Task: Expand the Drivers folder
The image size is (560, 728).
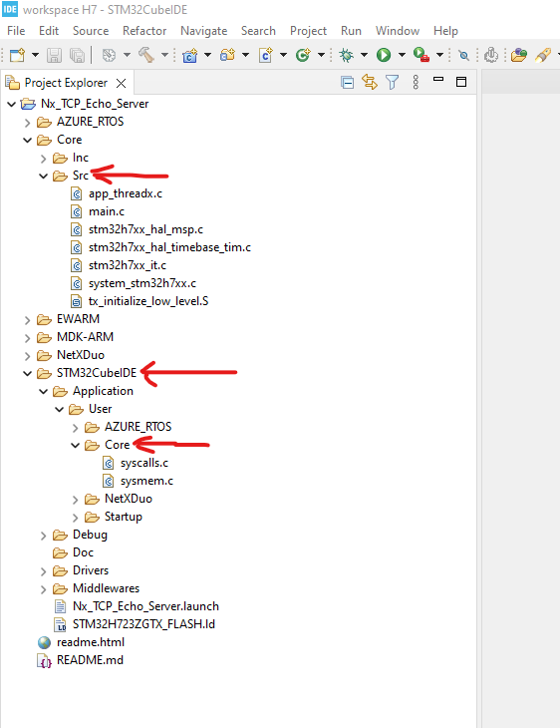Action: (43, 571)
